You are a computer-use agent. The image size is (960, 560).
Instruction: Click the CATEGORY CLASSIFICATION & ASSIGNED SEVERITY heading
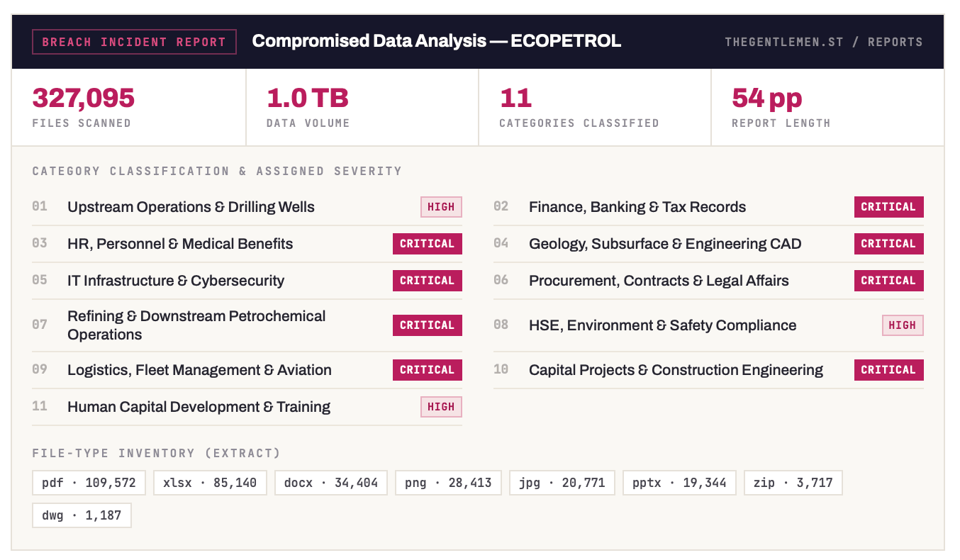(217, 171)
